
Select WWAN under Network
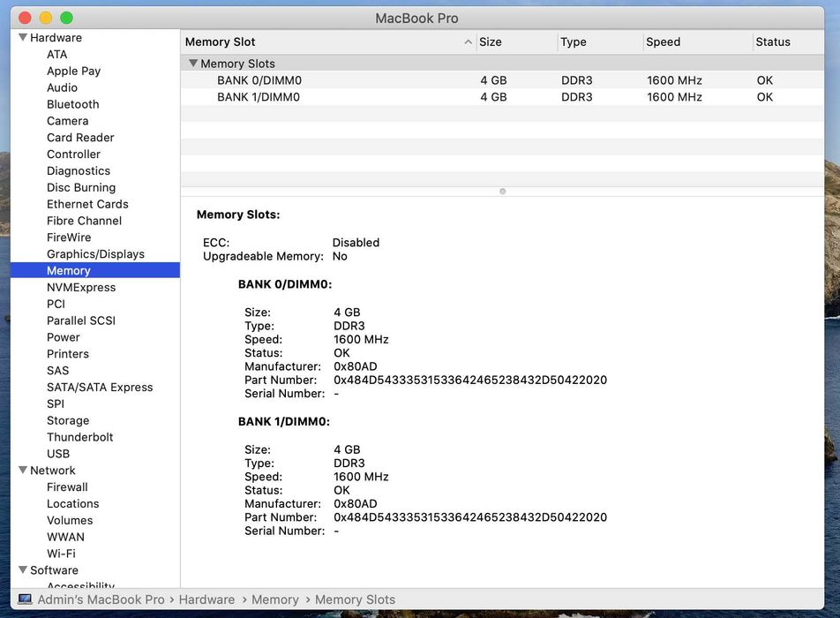click(65, 537)
